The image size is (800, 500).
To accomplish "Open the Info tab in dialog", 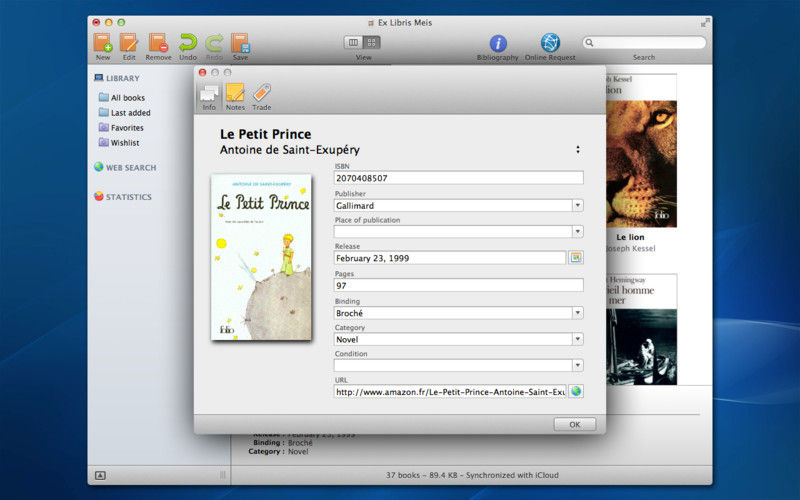I will click(209, 97).
